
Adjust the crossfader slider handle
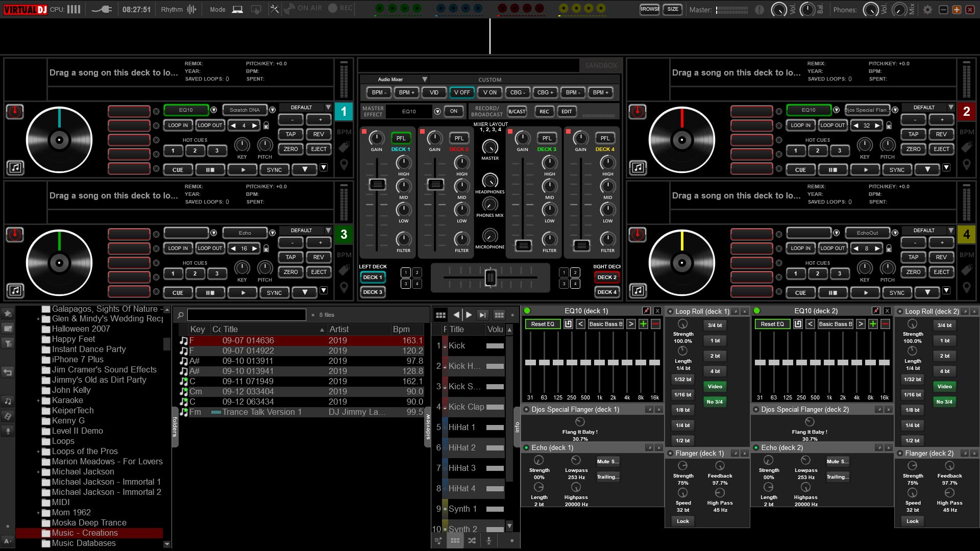[x=490, y=278]
